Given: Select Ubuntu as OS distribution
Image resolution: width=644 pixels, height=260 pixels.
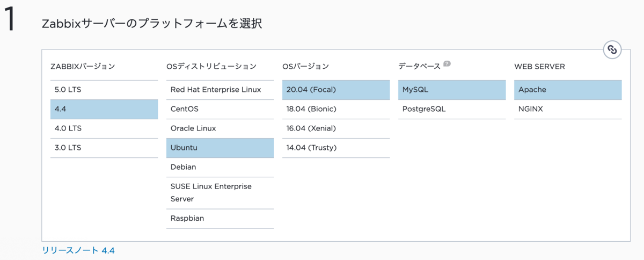Looking at the screenshot, I should point(220,148).
